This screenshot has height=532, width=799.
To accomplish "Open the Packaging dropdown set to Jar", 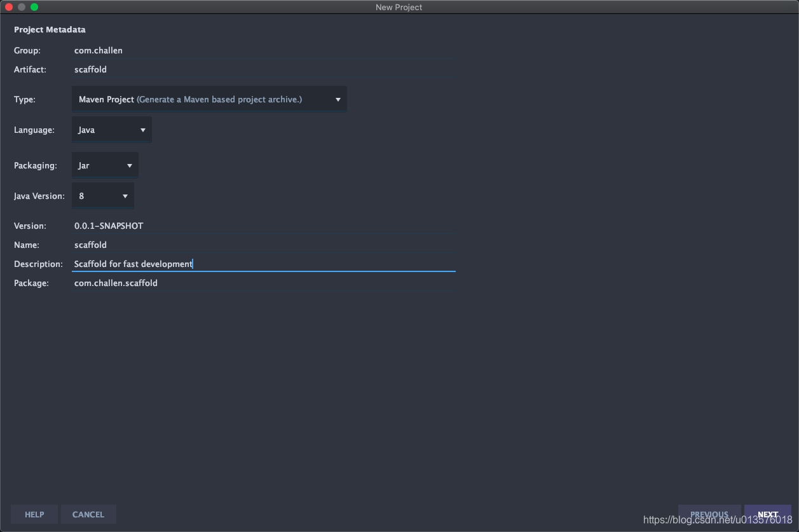I will click(x=105, y=165).
